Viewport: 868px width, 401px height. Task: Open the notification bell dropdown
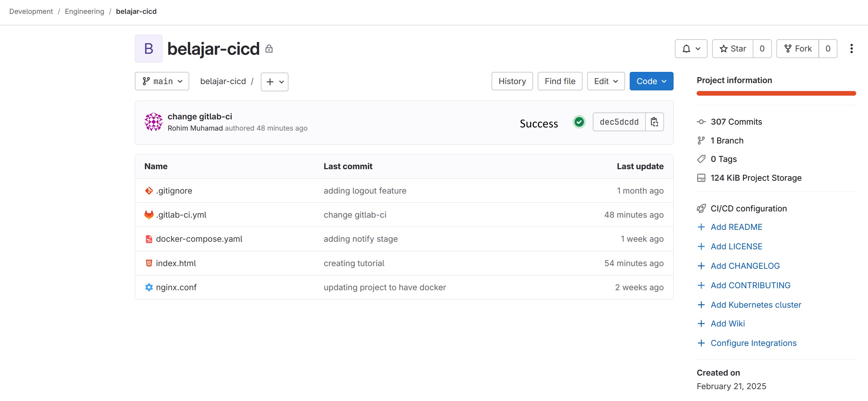click(690, 49)
